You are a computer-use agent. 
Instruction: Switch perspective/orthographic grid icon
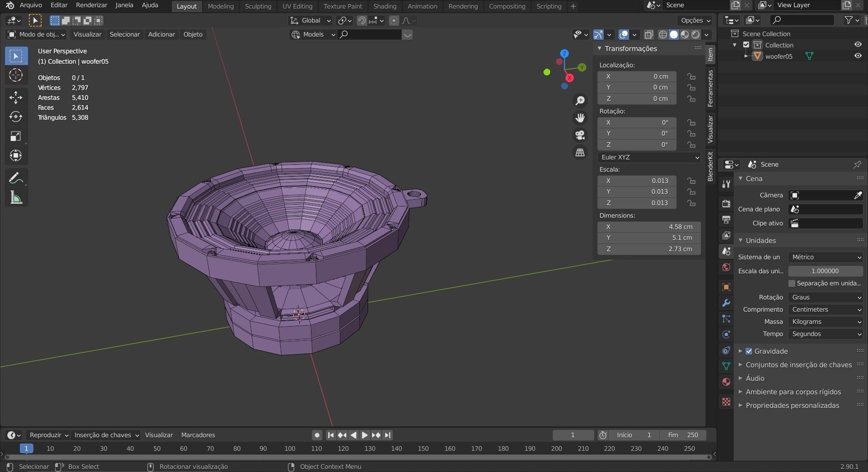tap(580, 152)
